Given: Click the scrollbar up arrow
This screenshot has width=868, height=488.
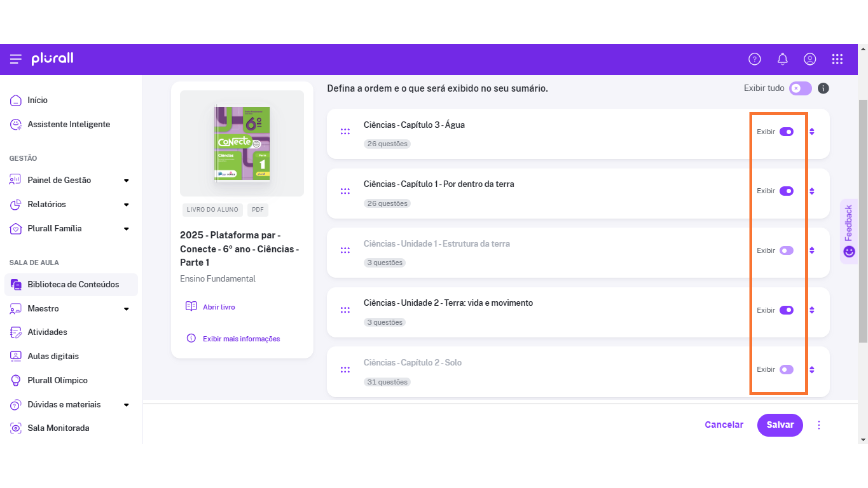Looking at the screenshot, I should 863,49.
